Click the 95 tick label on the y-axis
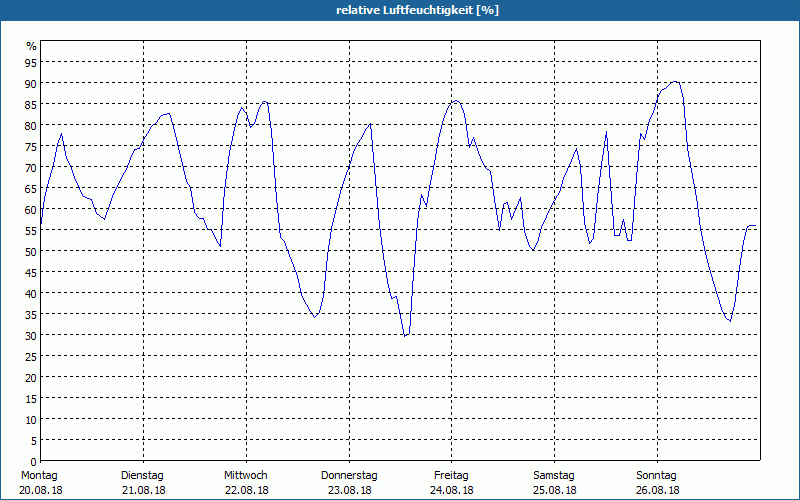 click(31, 62)
